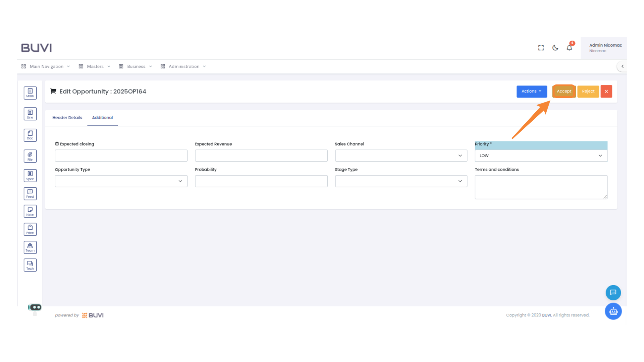Toggle fullscreen view icon

[x=541, y=48]
